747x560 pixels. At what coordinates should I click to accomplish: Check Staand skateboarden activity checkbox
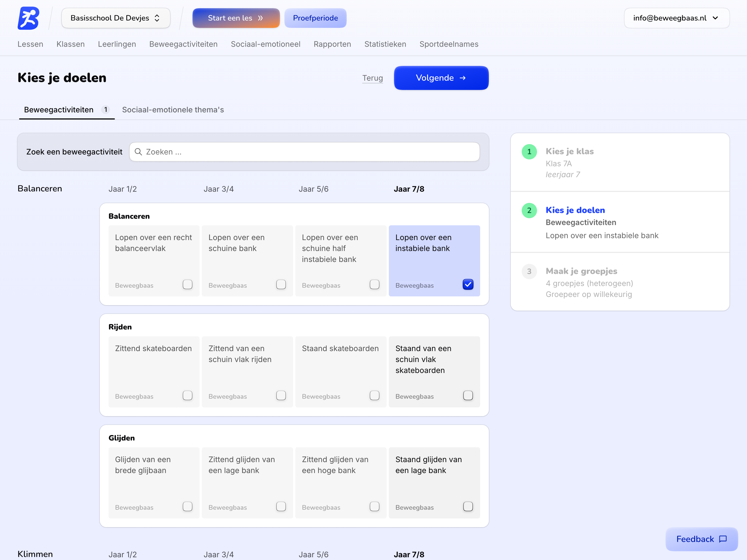(374, 395)
